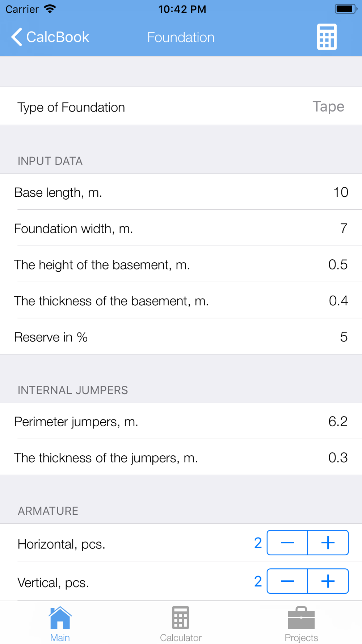
Task: Edit the Perimeter jumpers value
Action: [181, 421]
